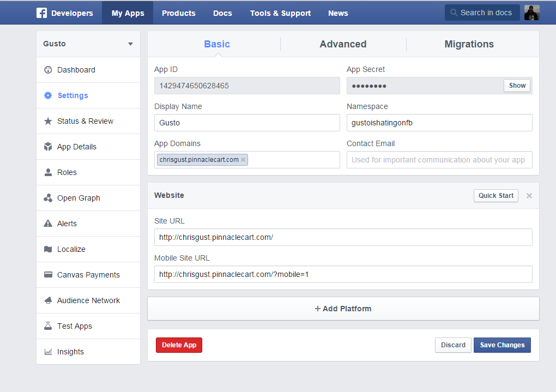Click the Roles person icon
The image size is (556, 392).
click(x=48, y=172)
